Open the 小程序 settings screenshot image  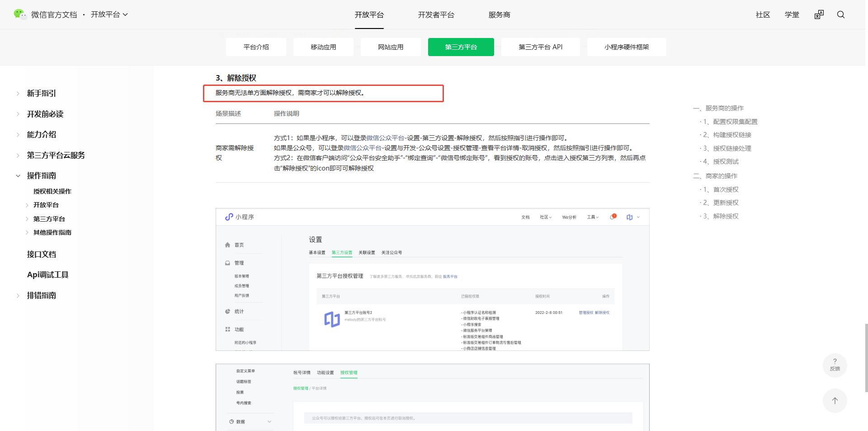click(433, 279)
